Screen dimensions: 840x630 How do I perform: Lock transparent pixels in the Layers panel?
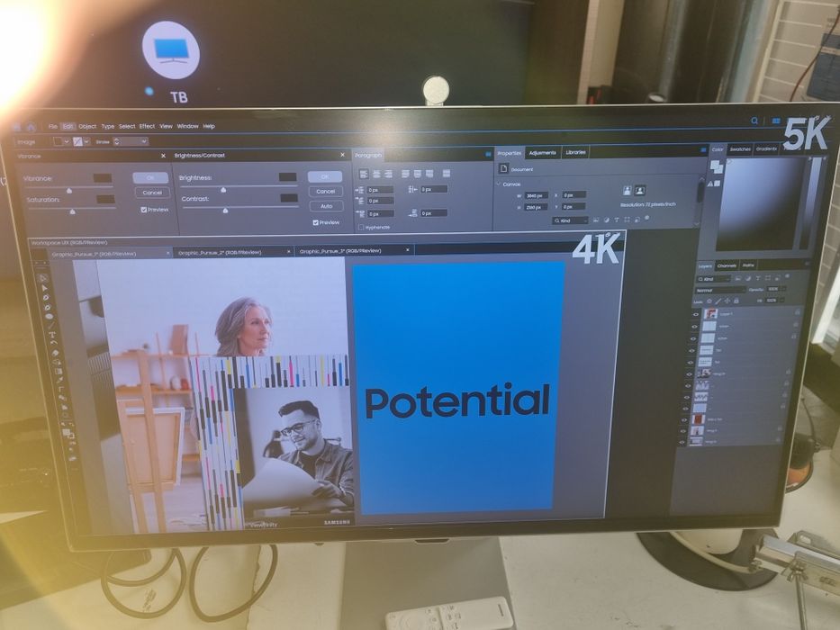pyautogui.click(x=709, y=301)
